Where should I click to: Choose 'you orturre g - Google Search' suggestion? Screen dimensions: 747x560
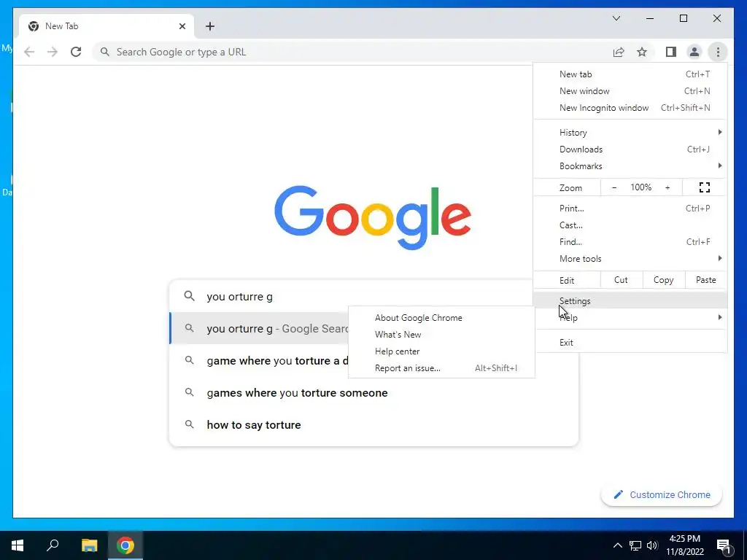[x=260, y=328]
